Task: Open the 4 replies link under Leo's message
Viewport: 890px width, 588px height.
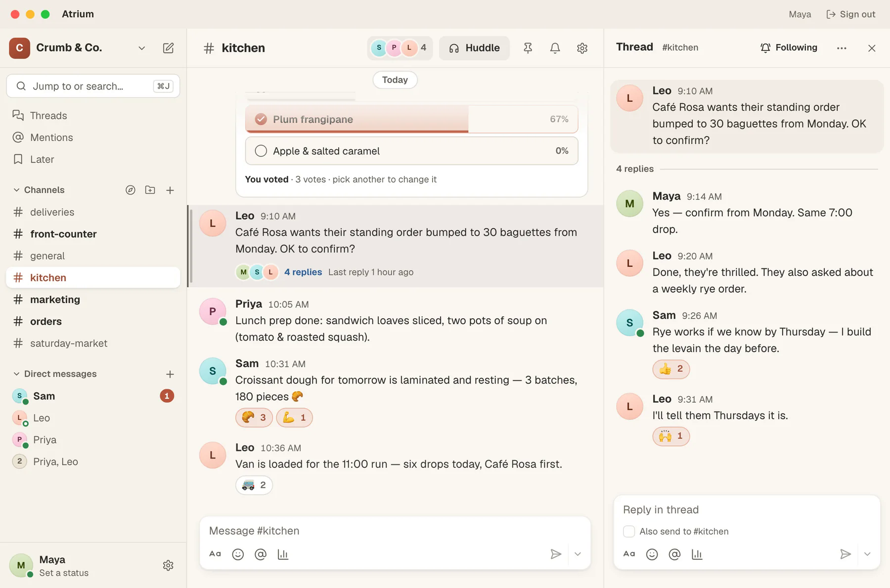Action: 303,272
